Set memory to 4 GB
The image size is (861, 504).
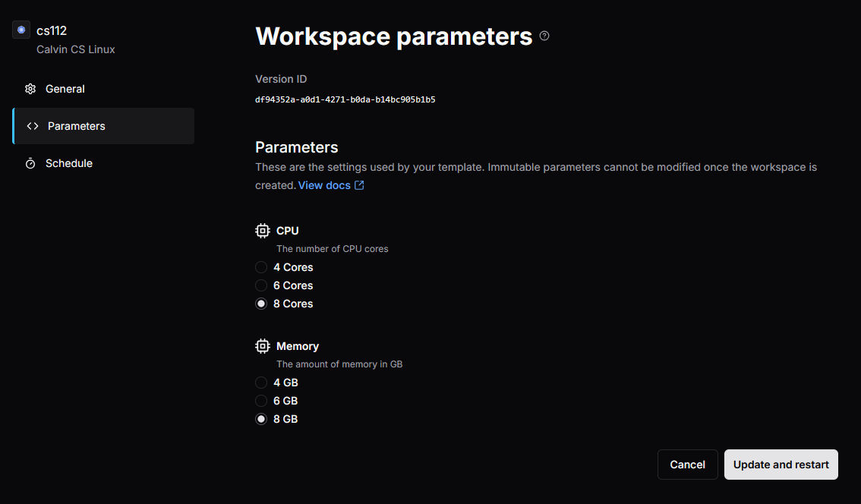pos(261,383)
